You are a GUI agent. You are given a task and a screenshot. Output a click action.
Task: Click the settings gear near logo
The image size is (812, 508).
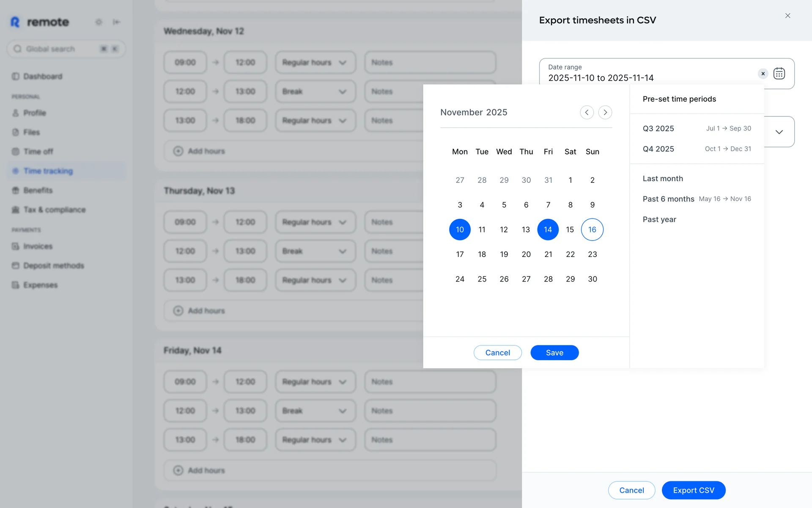pos(99,22)
